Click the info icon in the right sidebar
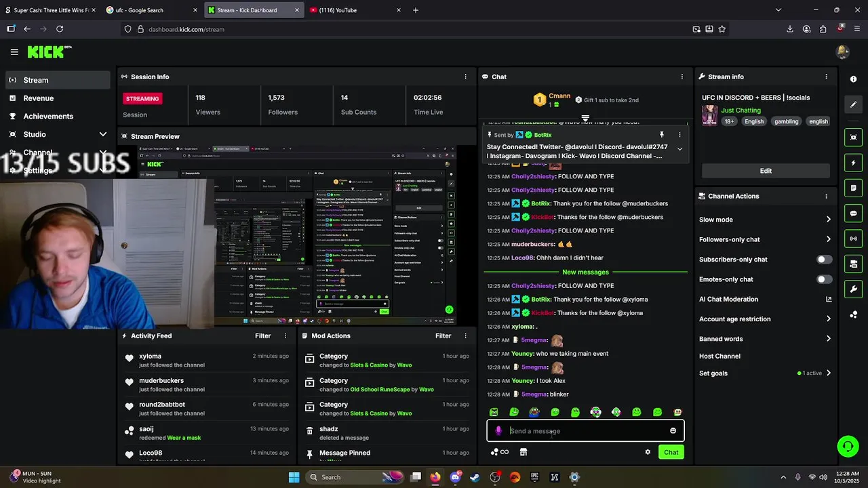The height and width of the screenshot is (488, 868). (x=853, y=79)
